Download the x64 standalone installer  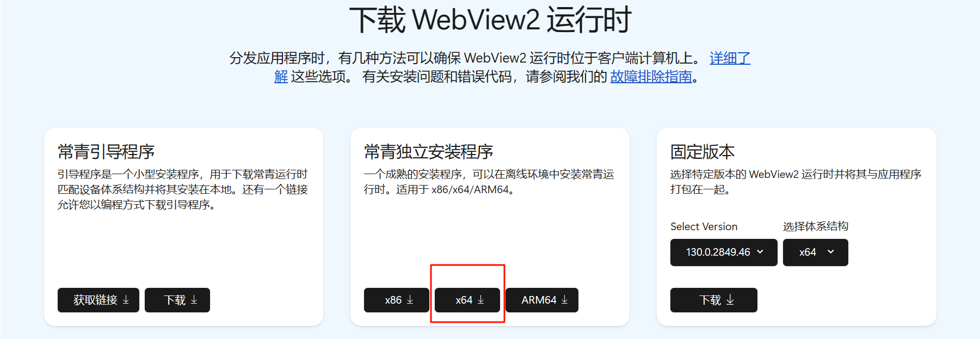click(x=467, y=300)
